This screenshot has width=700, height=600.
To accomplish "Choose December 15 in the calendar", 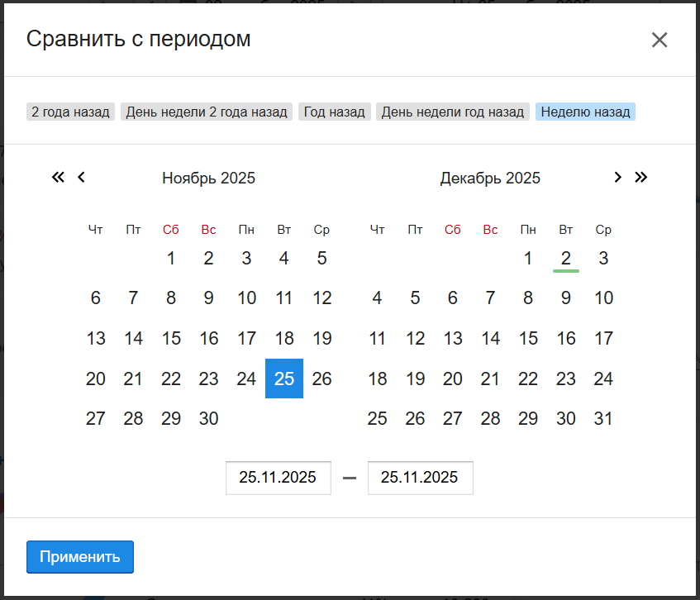I will point(528,338).
